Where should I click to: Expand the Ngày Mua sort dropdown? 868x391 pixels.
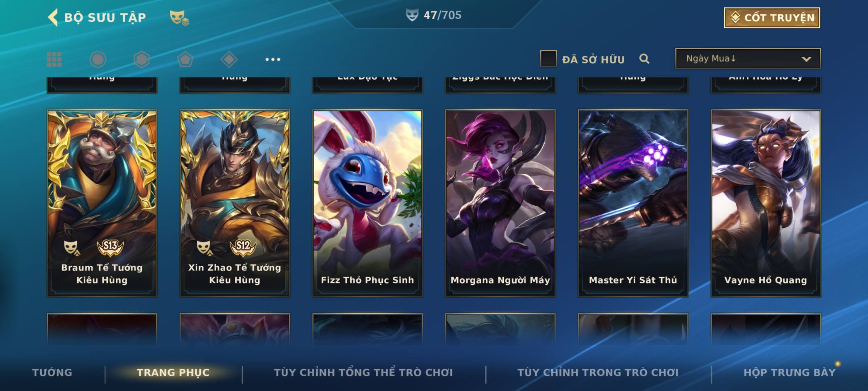pos(748,59)
